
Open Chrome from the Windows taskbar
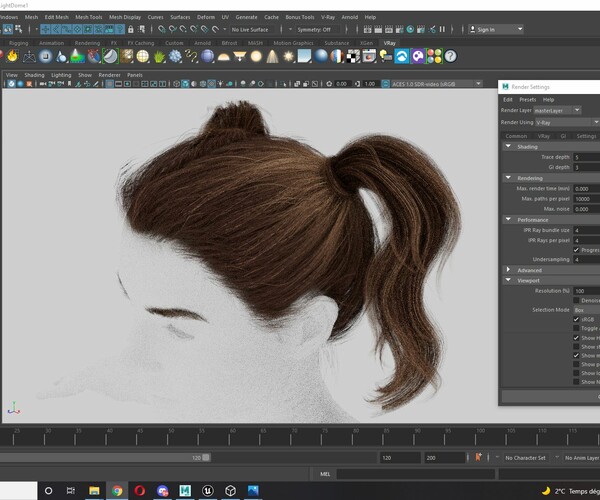pos(117,490)
